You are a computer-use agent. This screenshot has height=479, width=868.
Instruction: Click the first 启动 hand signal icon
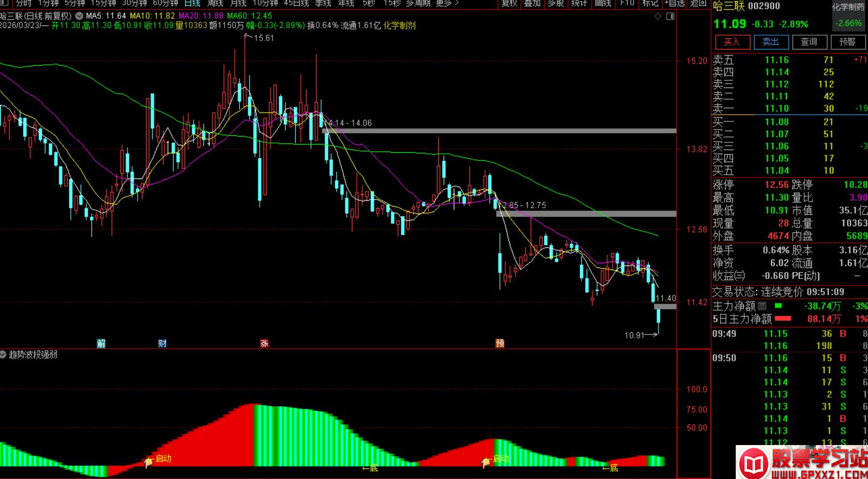click(x=148, y=461)
